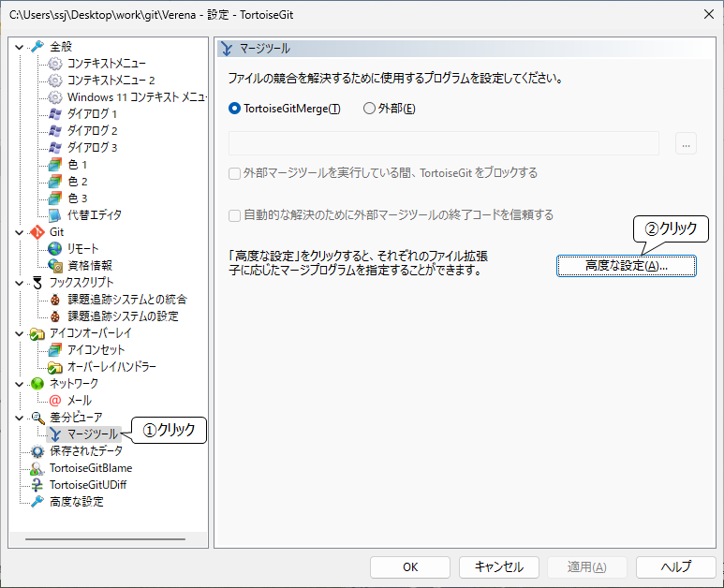Click the magnifier icon beside 差分ビューア
The width and height of the screenshot is (724, 588).
pos(37,418)
